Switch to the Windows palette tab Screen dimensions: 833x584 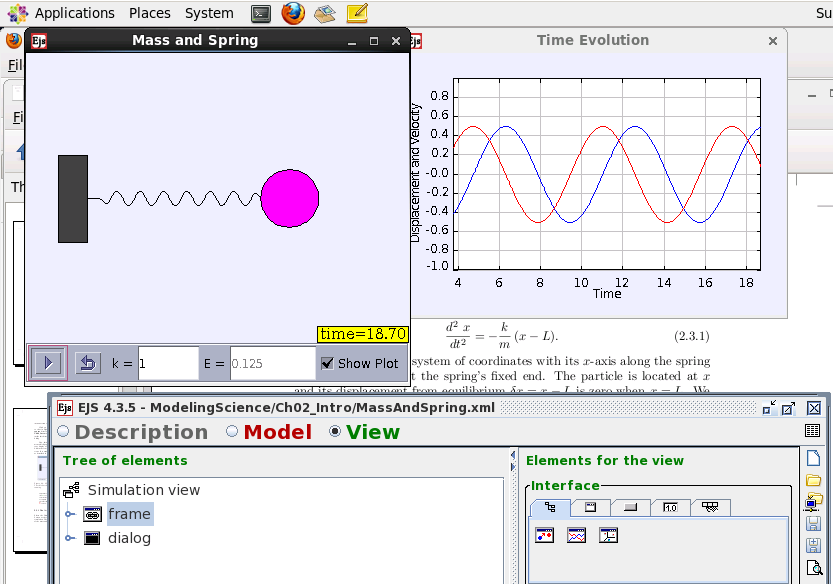[x=590, y=507]
